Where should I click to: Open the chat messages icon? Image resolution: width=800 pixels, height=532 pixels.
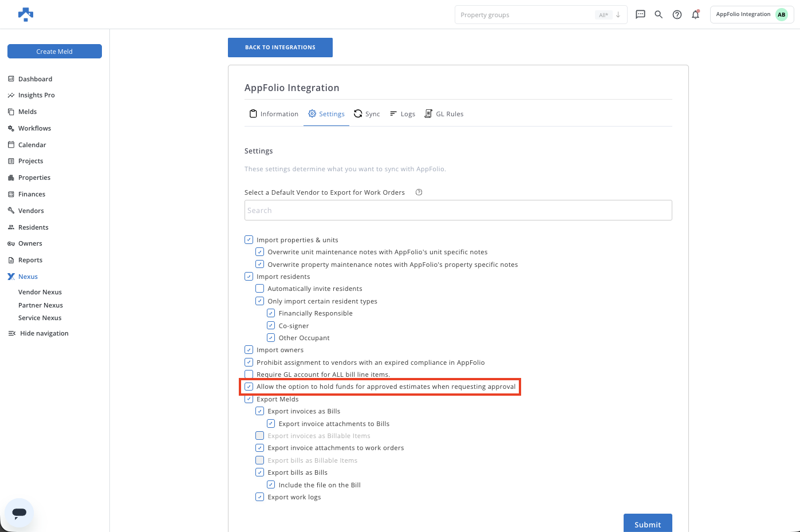coord(640,14)
